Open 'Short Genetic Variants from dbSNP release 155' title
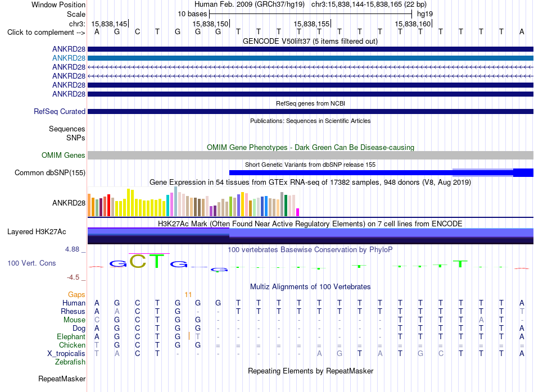This screenshot has width=534, height=392. click(x=310, y=165)
